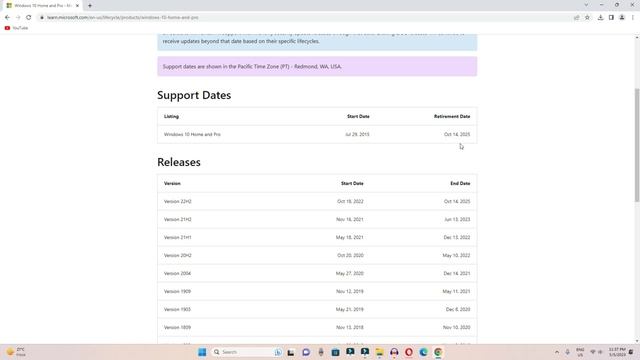Open the clock and date panel

pyautogui.click(x=617, y=352)
